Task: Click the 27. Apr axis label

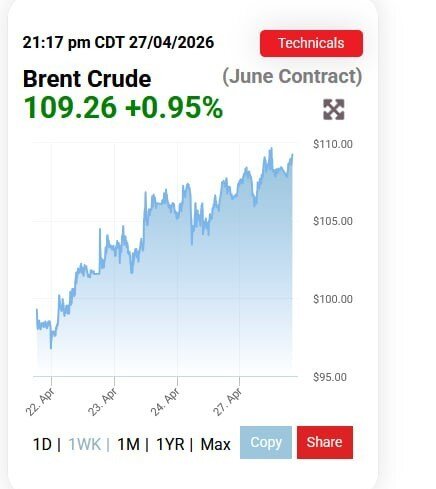Action: coord(227,401)
